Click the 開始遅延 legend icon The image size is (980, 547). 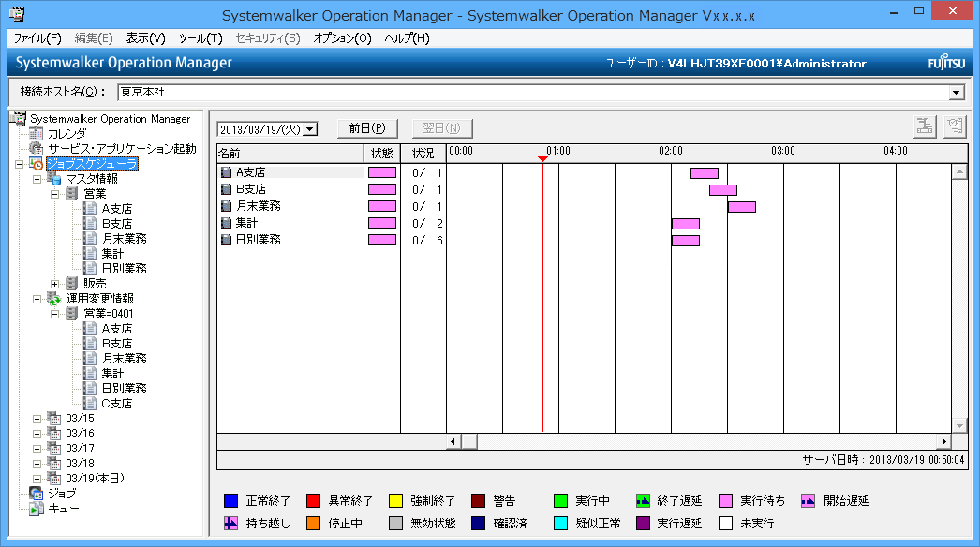809,501
